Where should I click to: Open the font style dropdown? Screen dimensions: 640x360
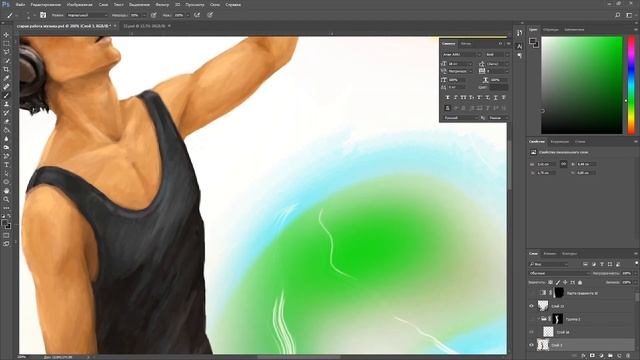497,54
